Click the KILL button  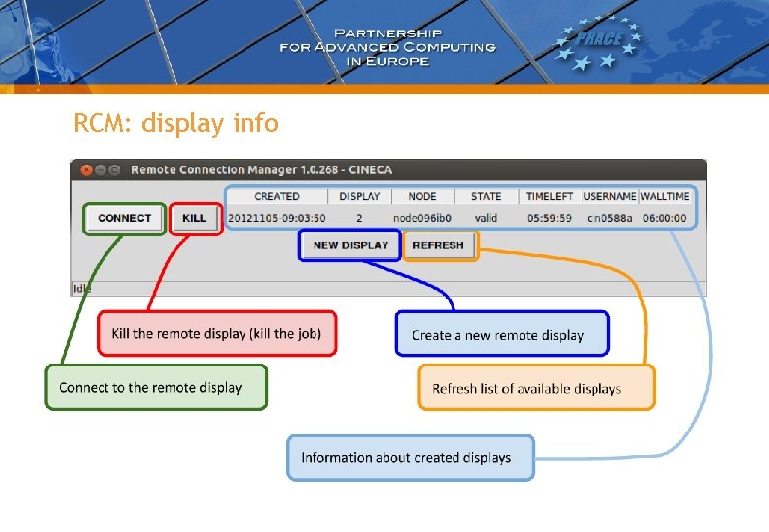pyautogui.click(x=194, y=219)
